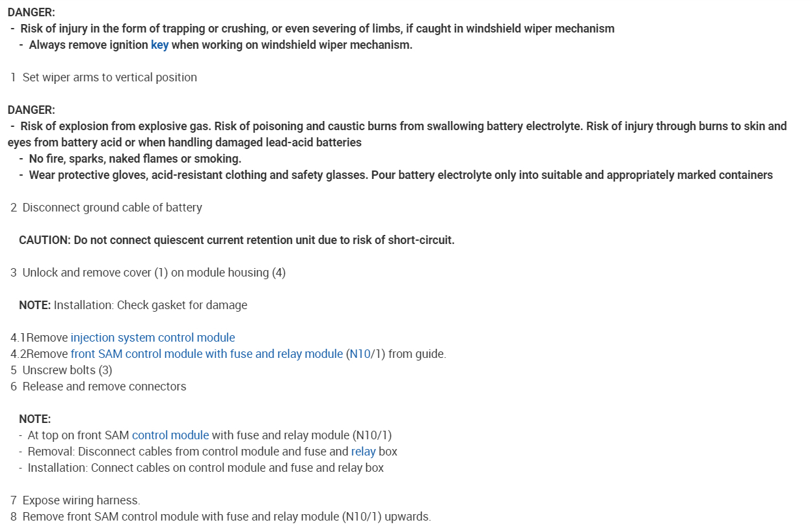Image resolution: width=812 pixels, height=531 pixels.
Task: Select step 3 Unlock and remove cover
Action: pyautogui.click(x=154, y=273)
